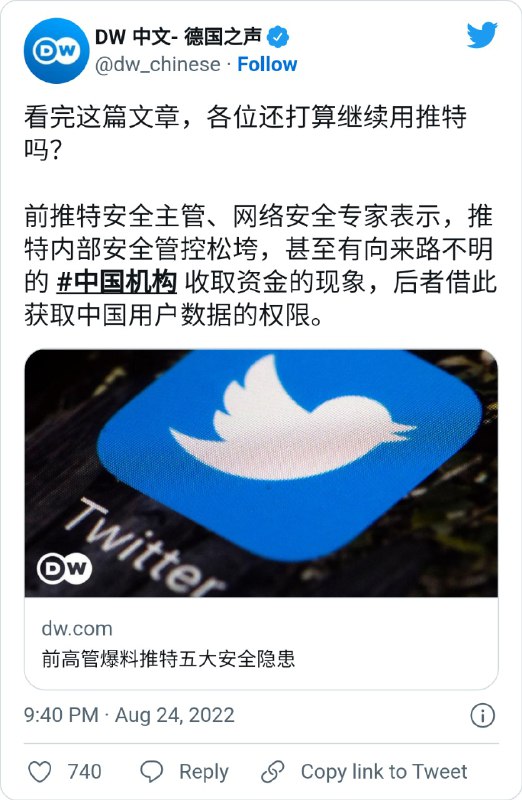This screenshot has height=800, width=522.
Task: Click the DW 中文- 德国之声 account name
Action: click(x=178, y=37)
